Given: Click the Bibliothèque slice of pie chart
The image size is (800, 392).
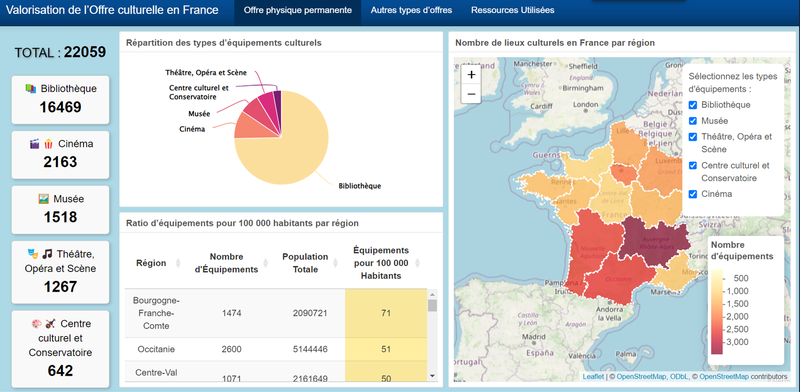Looking at the screenshot, I should tap(286, 148).
